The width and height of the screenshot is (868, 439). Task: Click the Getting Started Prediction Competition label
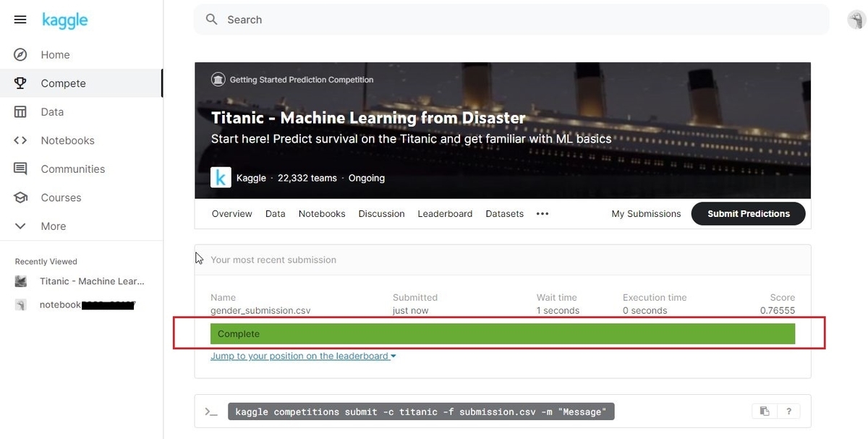pyautogui.click(x=302, y=80)
